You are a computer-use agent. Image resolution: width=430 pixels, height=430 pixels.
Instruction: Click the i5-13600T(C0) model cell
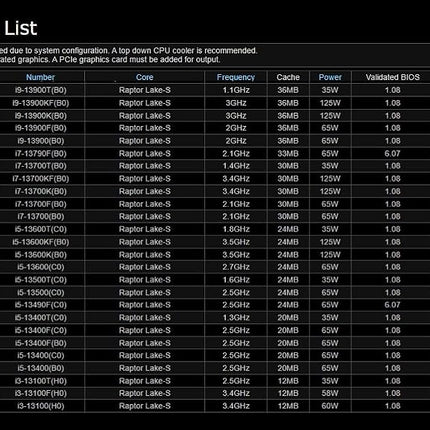(41, 229)
